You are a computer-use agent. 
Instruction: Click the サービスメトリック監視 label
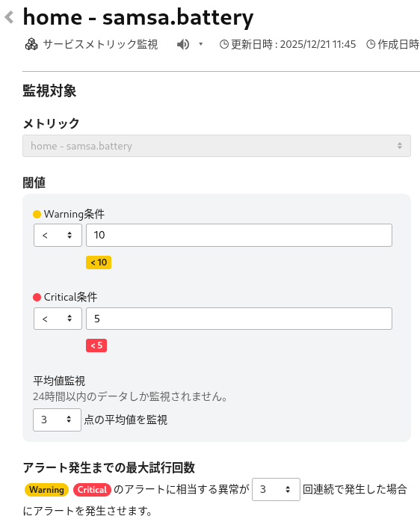[x=100, y=44]
